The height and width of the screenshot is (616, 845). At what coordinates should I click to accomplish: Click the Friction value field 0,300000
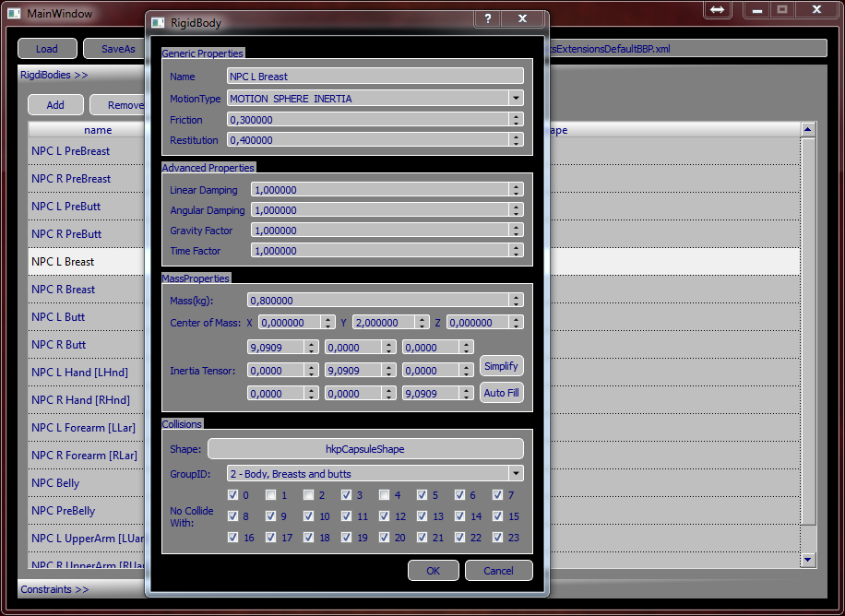[368, 120]
